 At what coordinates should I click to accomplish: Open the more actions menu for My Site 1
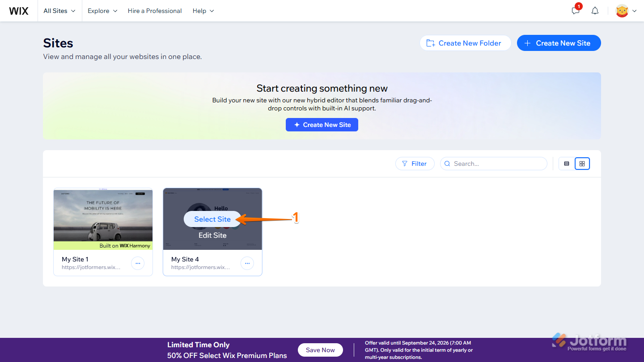coord(138,263)
